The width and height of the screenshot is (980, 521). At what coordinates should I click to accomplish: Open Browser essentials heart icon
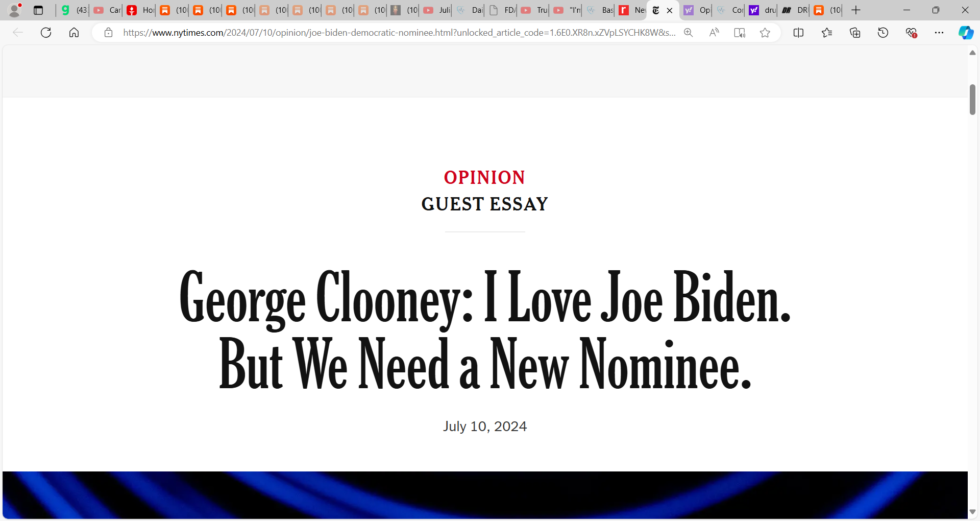[911, 33]
